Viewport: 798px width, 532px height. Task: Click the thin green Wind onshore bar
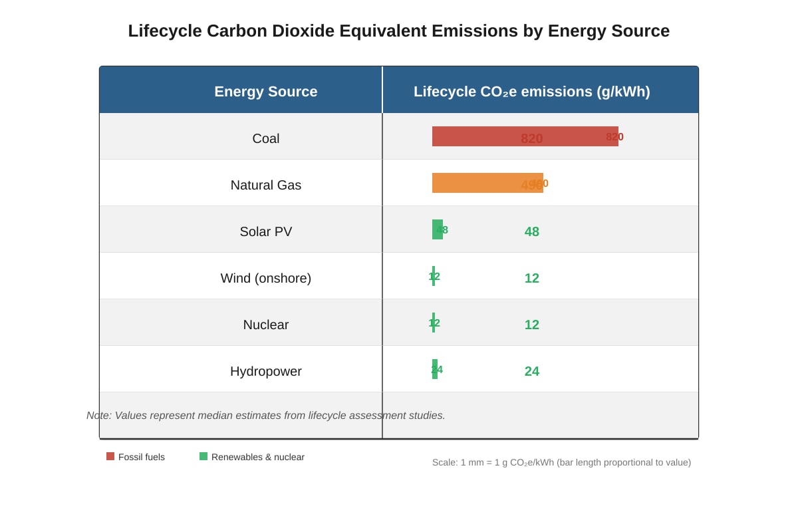click(x=434, y=276)
